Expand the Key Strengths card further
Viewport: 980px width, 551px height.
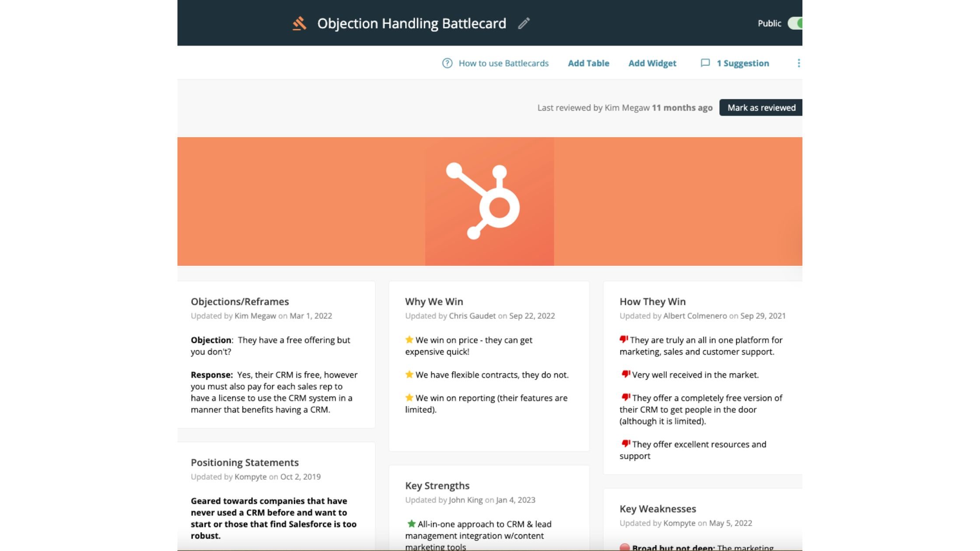click(x=437, y=485)
